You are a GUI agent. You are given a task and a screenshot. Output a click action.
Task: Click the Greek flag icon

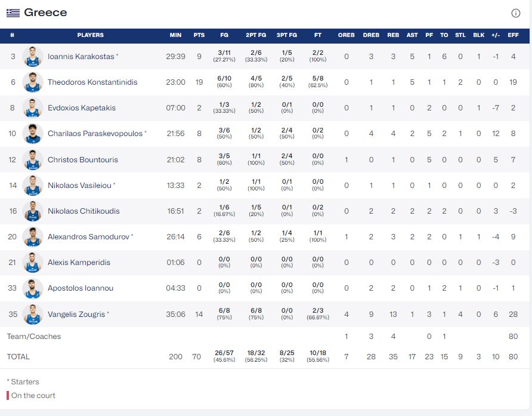pyautogui.click(x=13, y=13)
